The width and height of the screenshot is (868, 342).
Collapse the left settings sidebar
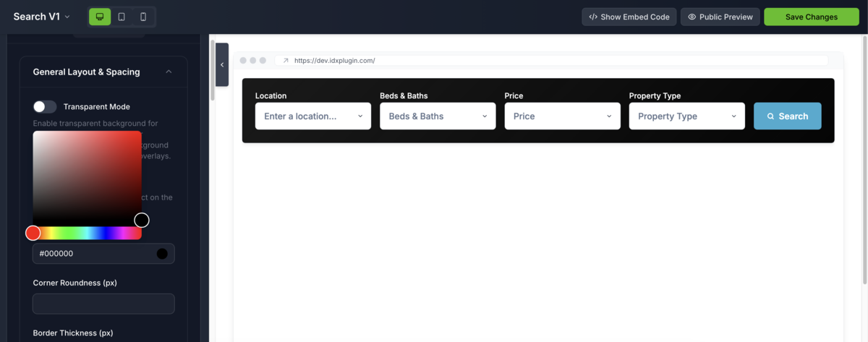click(x=222, y=64)
